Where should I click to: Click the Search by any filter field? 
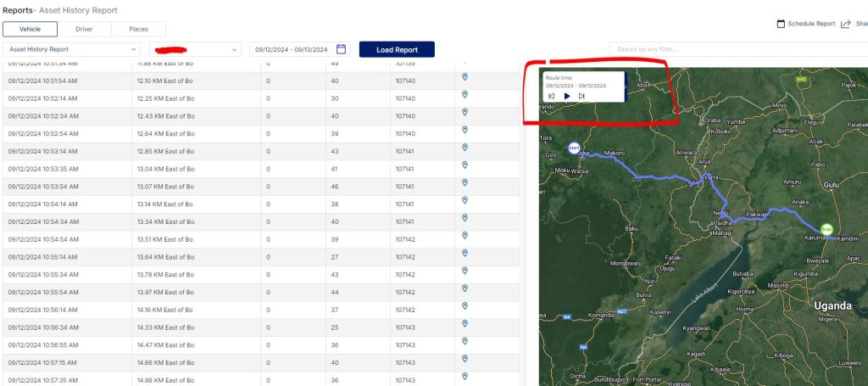(x=737, y=49)
